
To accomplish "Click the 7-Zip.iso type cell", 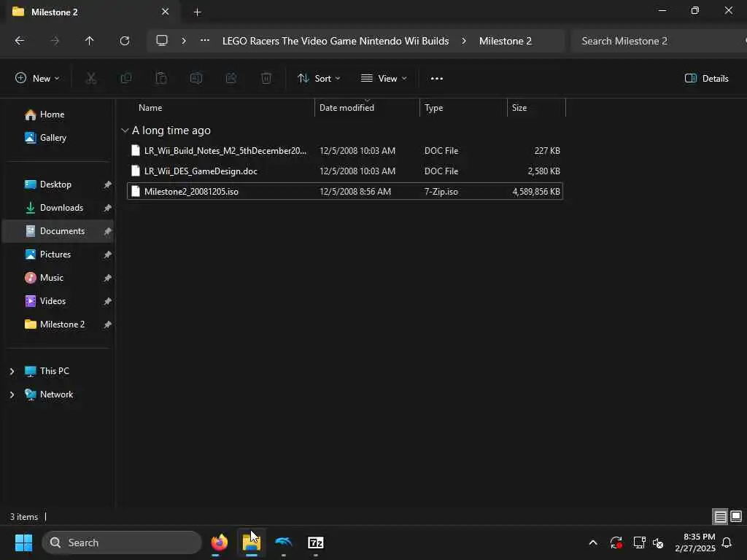I will point(441,192).
